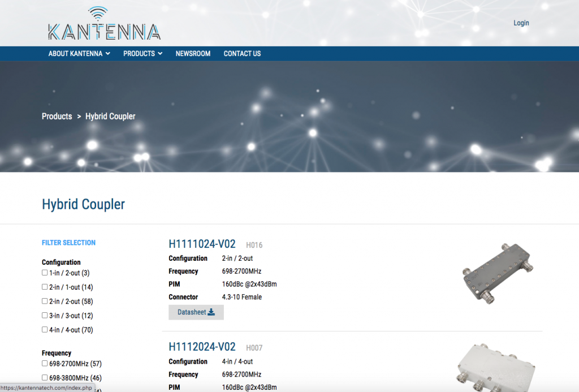Tick the 2-in / 2-out checkbox
579x392 pixels.
tap(45, 301)
